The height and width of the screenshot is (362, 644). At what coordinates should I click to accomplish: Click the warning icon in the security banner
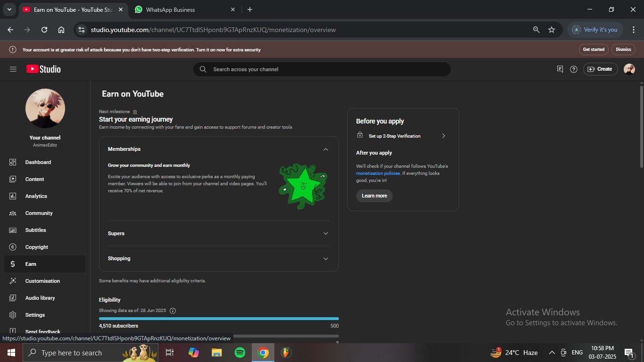pyautogui.click(x=13, y=49)
